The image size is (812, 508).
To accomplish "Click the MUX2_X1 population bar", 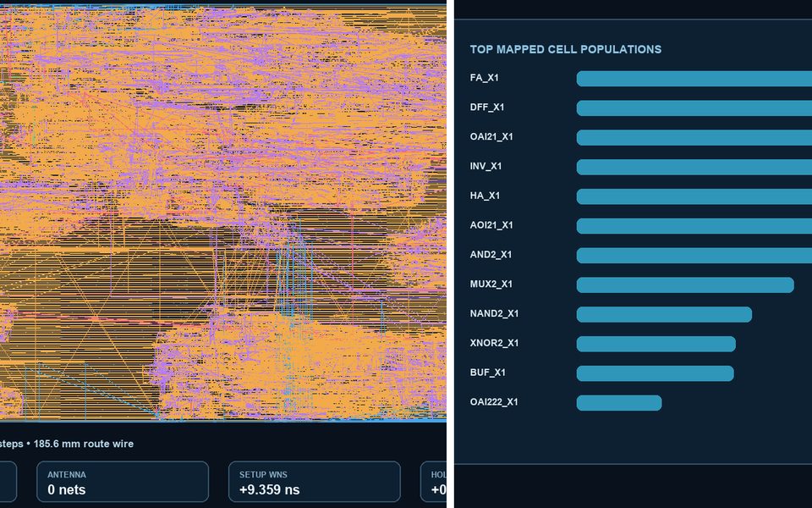I will tap(685, 285).
